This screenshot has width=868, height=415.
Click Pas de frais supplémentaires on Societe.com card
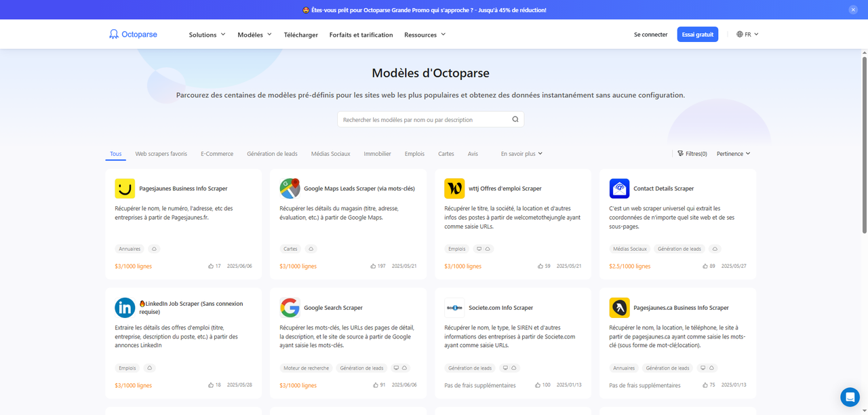480,385
